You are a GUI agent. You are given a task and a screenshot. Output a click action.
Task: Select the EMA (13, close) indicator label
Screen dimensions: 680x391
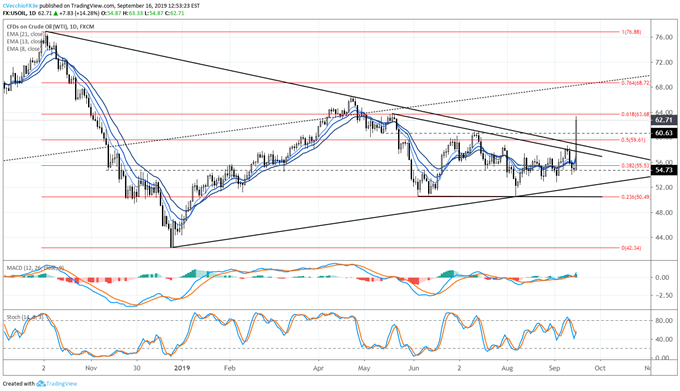25,41
